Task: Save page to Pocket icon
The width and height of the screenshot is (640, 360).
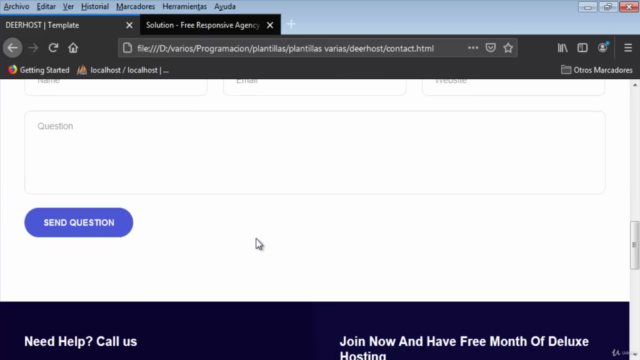Action: [x=491, y=48]
